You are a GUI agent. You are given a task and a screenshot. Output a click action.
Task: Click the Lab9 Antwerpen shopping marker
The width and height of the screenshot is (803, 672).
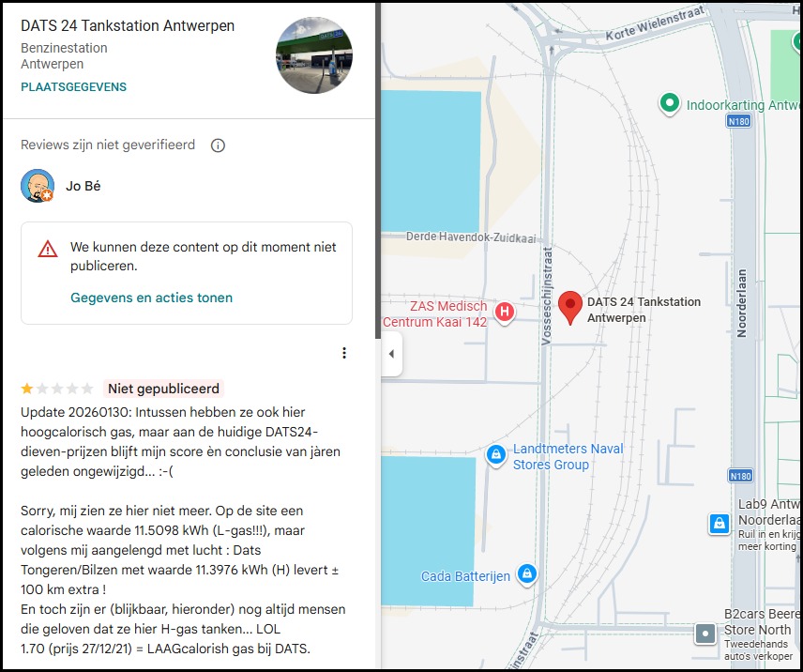pos(719,524)
